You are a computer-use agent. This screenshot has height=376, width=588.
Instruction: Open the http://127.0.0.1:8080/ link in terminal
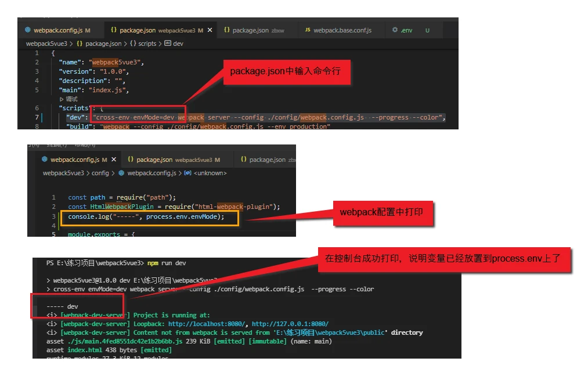click(x=290, y=324)
